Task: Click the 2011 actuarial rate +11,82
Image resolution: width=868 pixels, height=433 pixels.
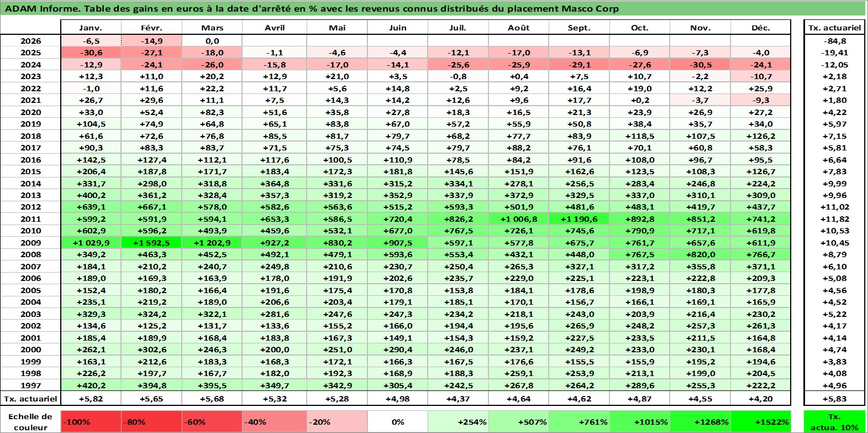Action: (834, 219)
